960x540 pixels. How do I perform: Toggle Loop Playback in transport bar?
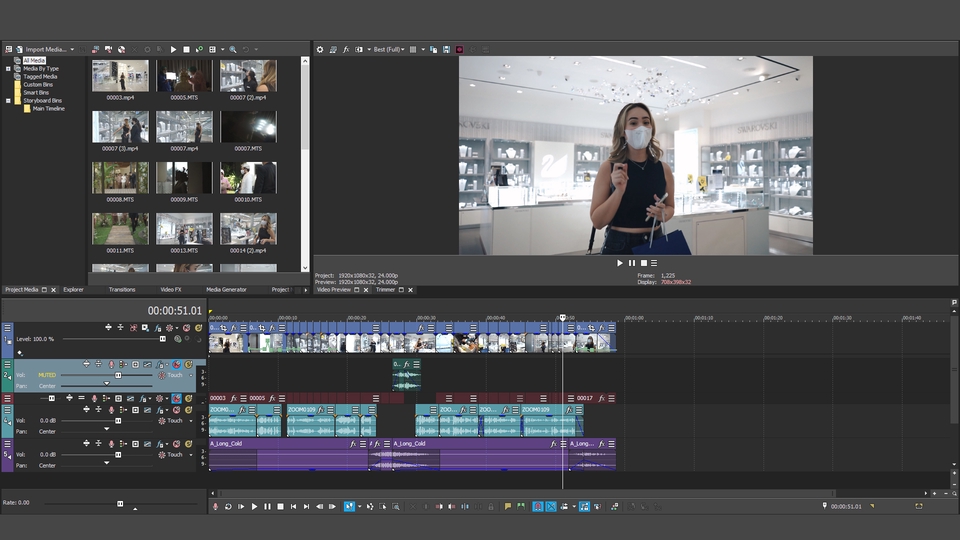(x=228, y=506)
